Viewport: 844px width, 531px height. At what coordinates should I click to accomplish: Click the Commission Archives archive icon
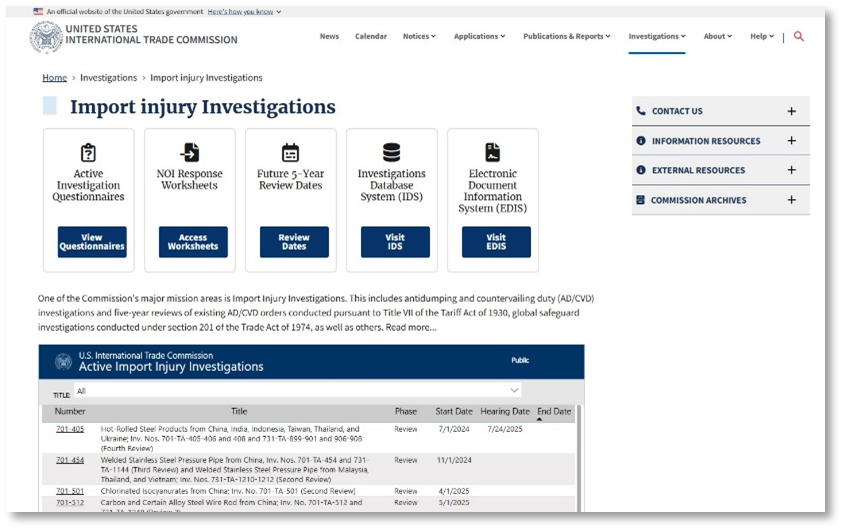pos(641,200)
